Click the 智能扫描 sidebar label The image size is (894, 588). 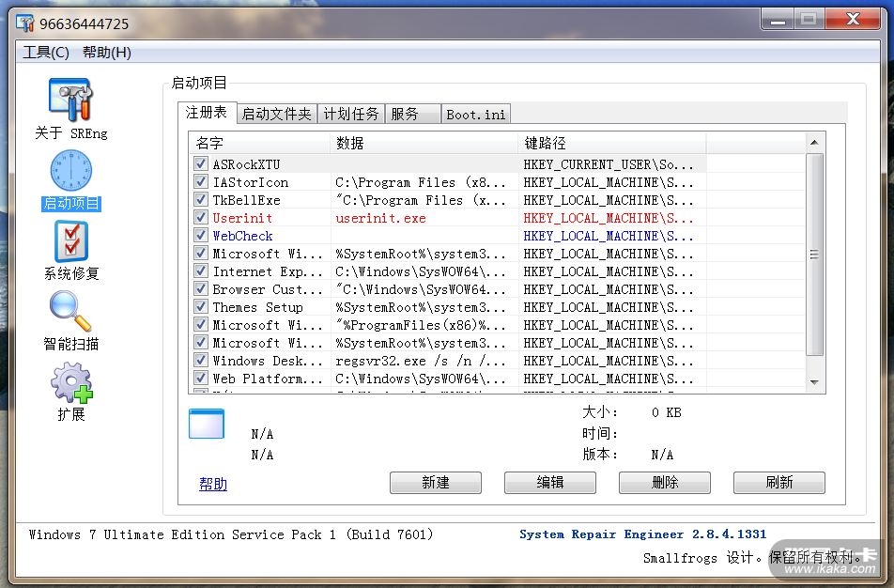pyautogui.click(x=71, y=344)
